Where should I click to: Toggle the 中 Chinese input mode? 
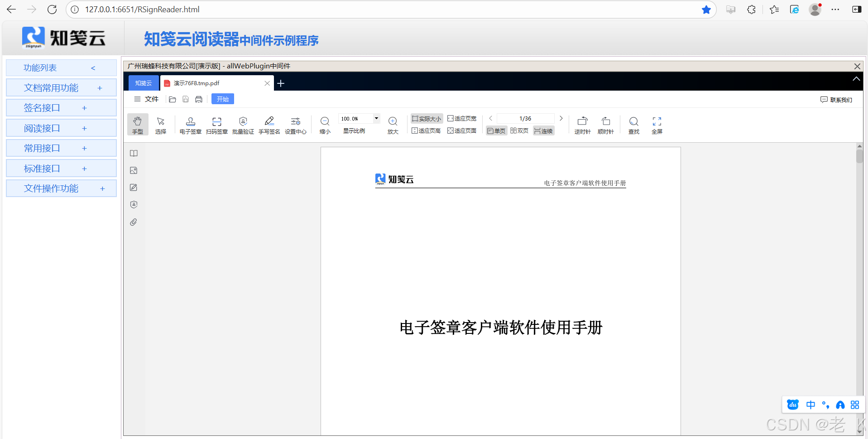pos(810,405)
